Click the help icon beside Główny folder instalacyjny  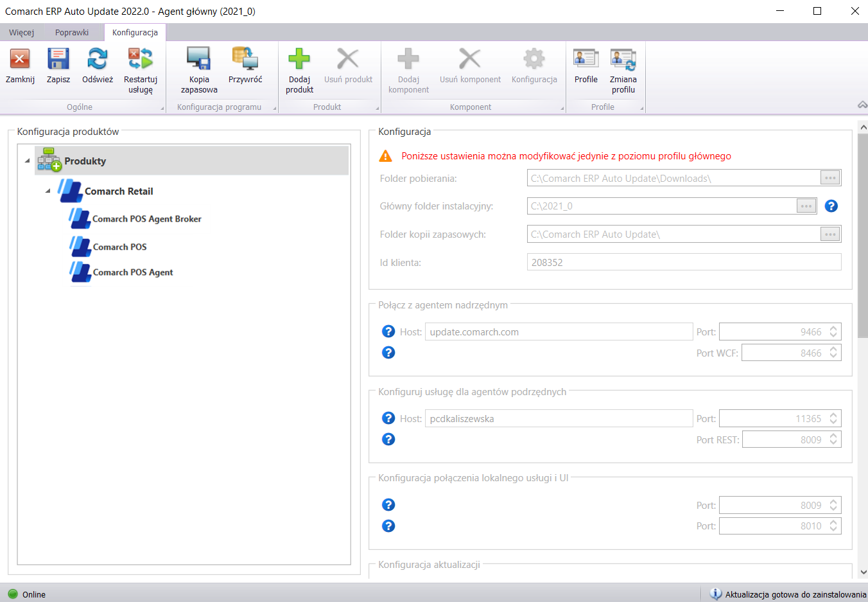coord(831,206)
